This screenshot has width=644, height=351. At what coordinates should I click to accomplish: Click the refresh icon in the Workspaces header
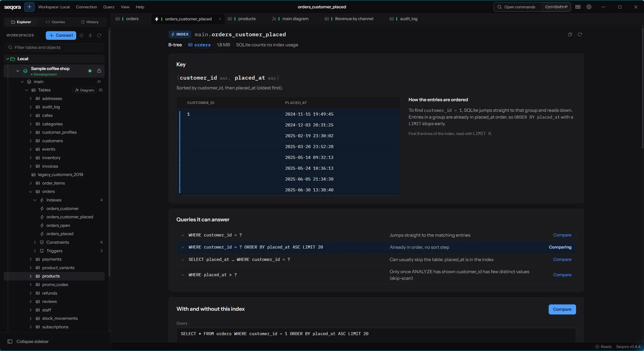tap(99, 36)
